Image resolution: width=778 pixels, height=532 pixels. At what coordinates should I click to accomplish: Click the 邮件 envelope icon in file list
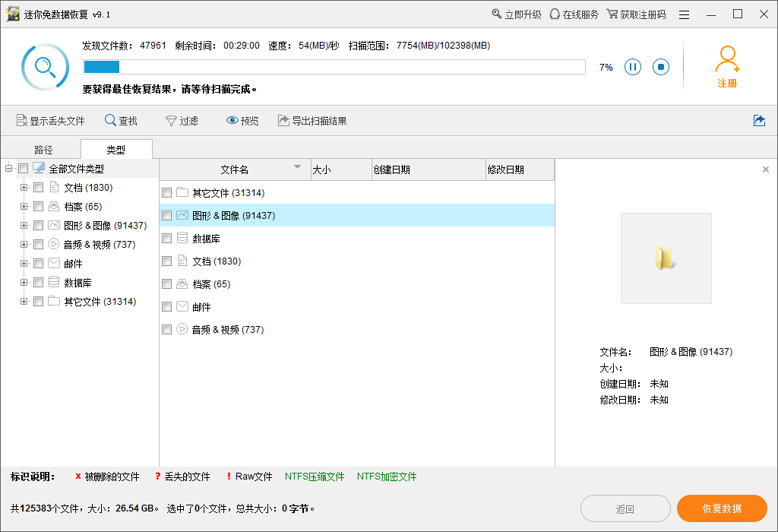182,306
